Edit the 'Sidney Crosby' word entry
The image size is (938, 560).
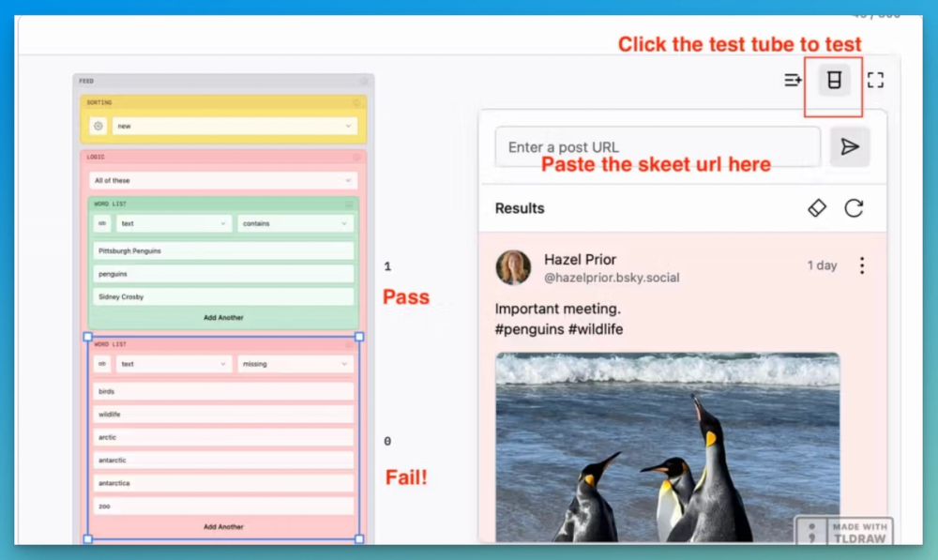(x=223, y=296)
